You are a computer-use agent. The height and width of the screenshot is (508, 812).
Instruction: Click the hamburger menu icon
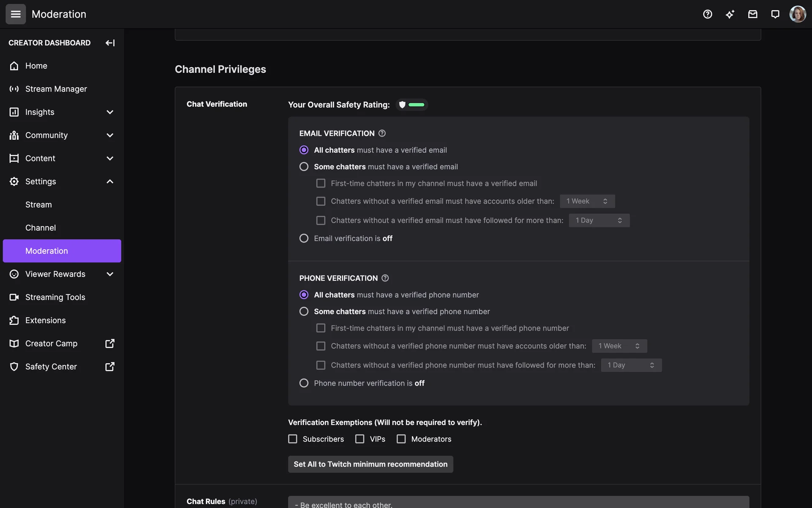point(16,14)
